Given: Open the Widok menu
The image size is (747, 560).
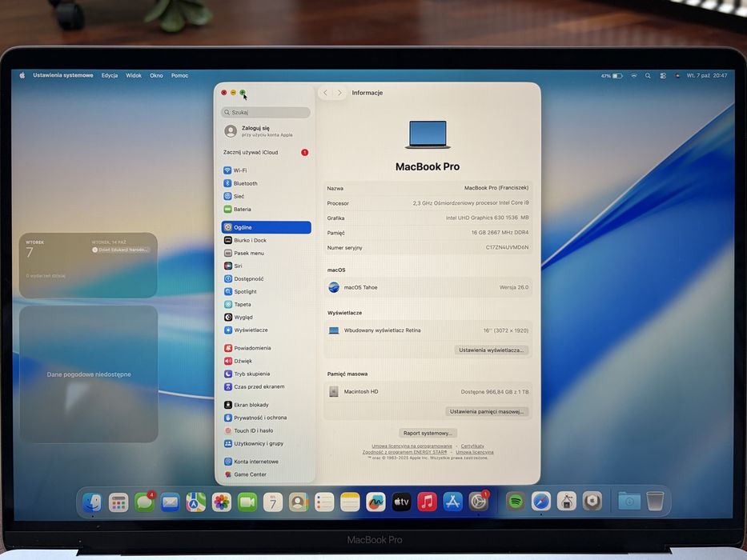Looking at the screenshot, I should [134, 75].
